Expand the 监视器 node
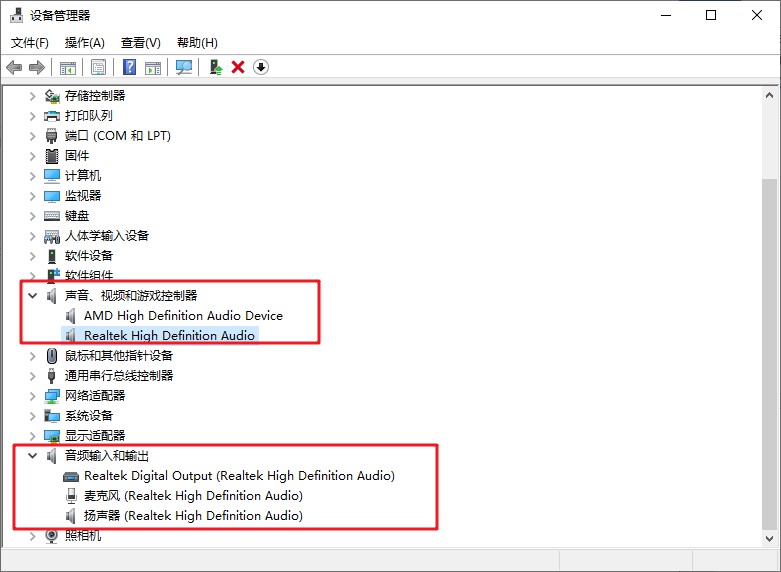The height and width of the screenshot is (572, 781). coord(32,196)
